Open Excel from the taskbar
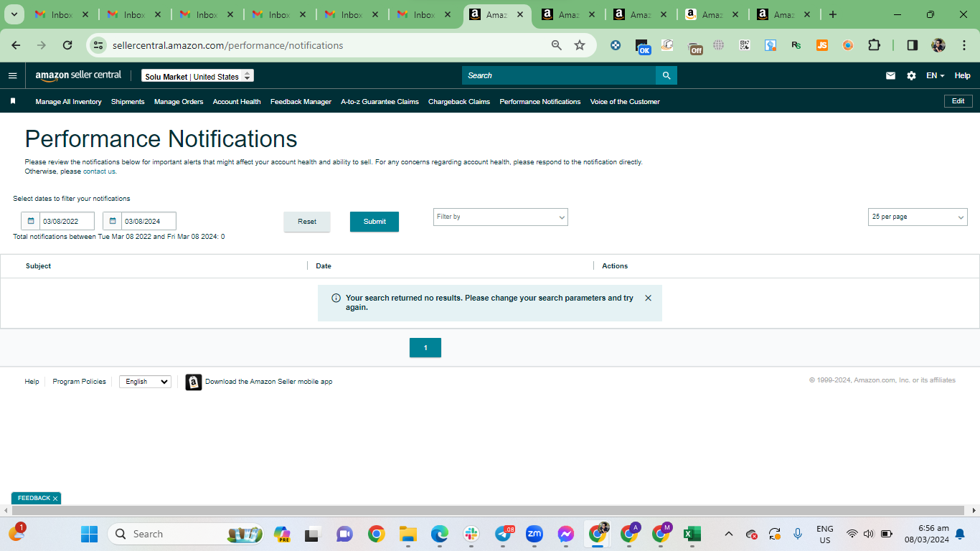The image size is (980, 551). (x=692, y=534)
